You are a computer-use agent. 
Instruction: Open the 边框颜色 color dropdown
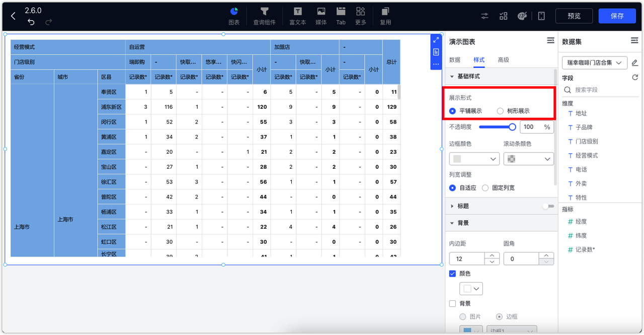pyautogui.click(x=474, y=159)
